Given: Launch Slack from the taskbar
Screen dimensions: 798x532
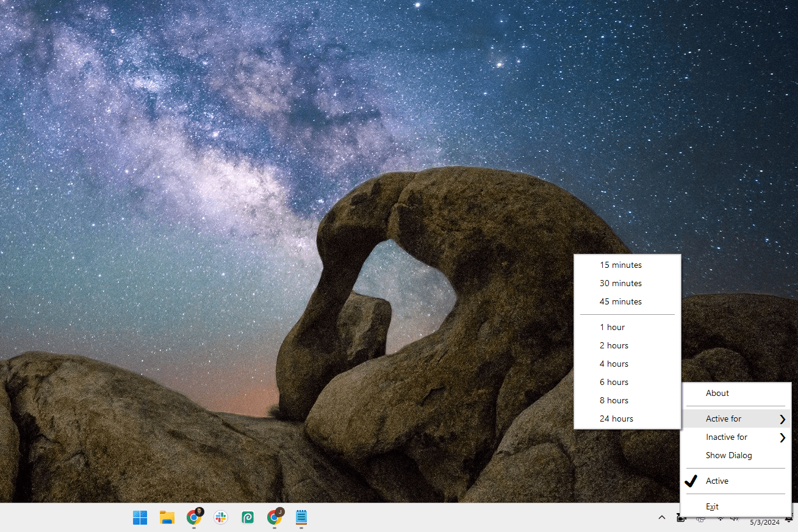Looking at the screenshot, I should point(221,517).
